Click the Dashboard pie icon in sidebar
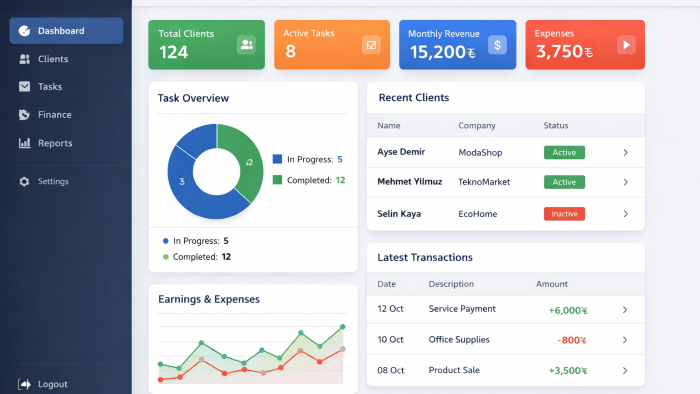The width and height of the screenshot is (700, 394). [x=24, y=31]
